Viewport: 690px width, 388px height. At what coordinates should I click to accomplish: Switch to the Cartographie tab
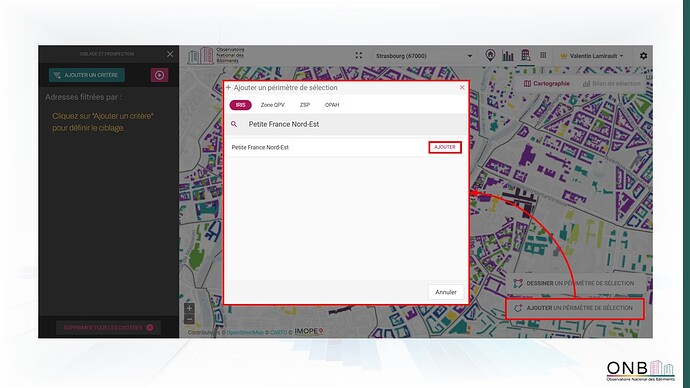click(547, 84)
